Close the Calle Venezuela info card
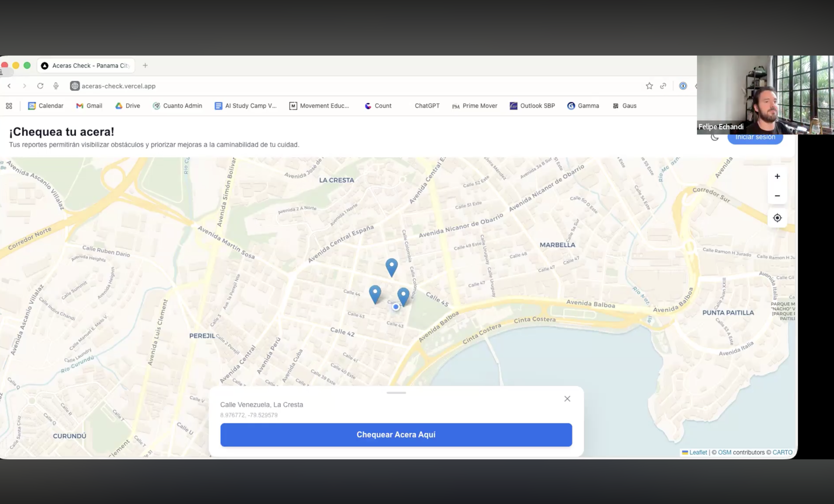This screenshot has height=504, width=834. 567,399
